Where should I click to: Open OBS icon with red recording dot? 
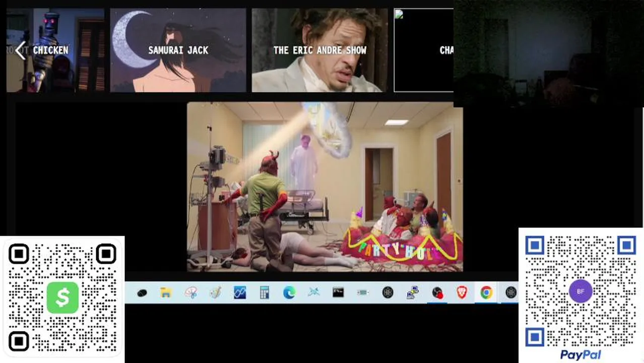coord(437,292)
